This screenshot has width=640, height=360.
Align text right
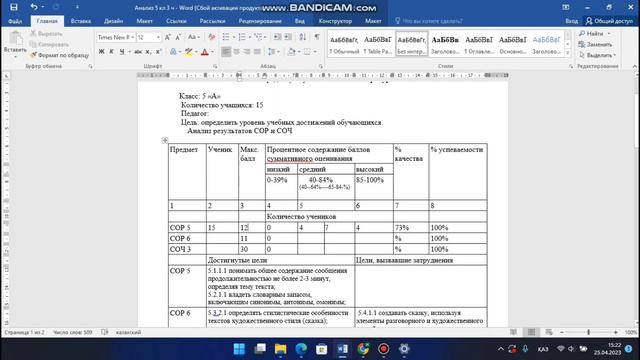[247, 52]
